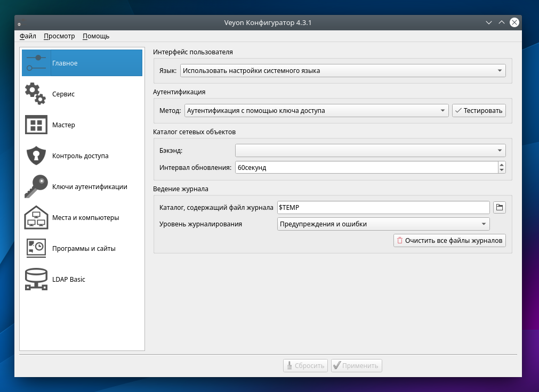Click the Интервал обновления input field
539x392 pixels.
(366, 168)
